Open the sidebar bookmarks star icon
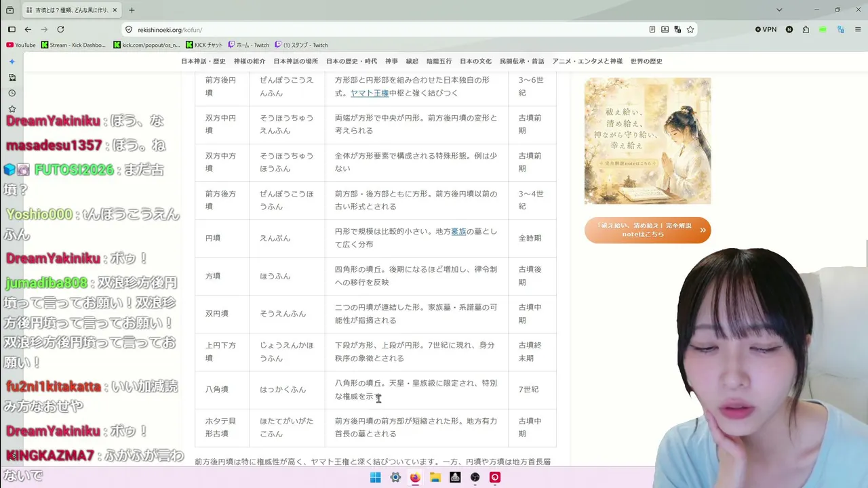 pos(12,108)
